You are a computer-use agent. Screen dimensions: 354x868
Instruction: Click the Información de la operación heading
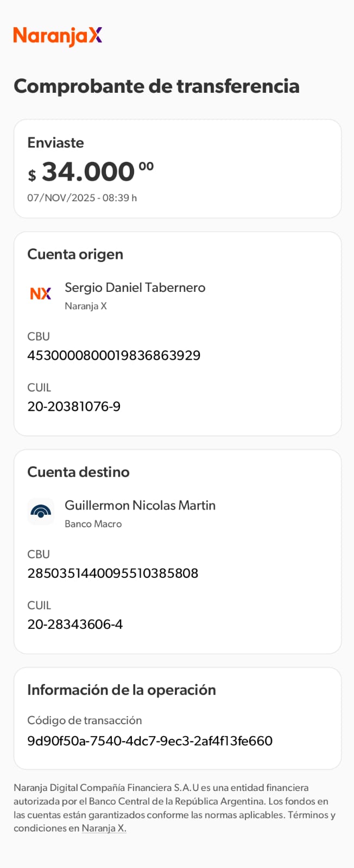[x=122, y=690]
